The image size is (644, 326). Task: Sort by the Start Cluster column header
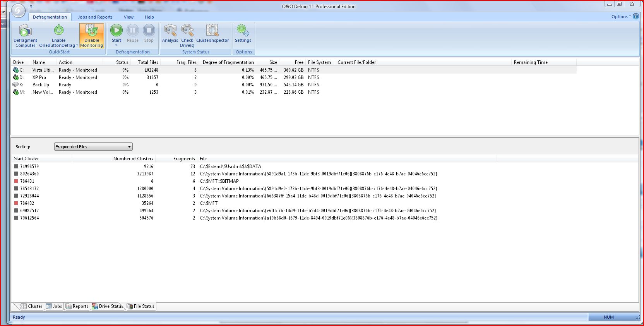(x=42, y=159)
